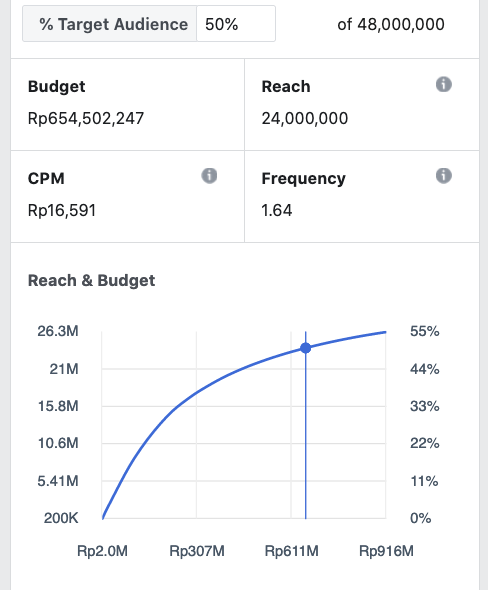Click the 50% target audience input field
The image size is (488, 590).
(236, 24)
